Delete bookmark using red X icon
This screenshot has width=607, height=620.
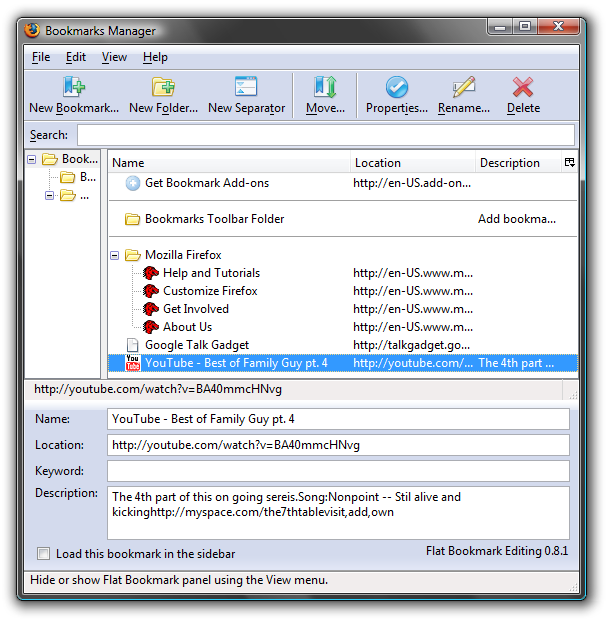click(523, 87)
